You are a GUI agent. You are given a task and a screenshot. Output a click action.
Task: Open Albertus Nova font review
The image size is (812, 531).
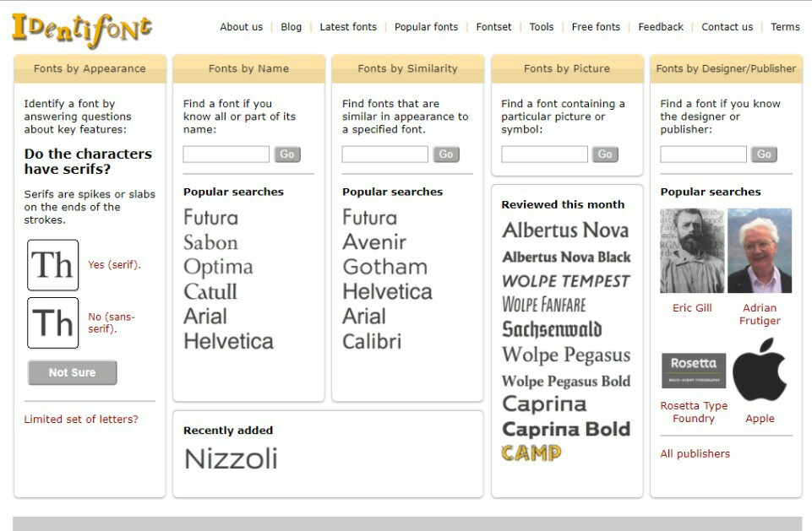point(565,230)
